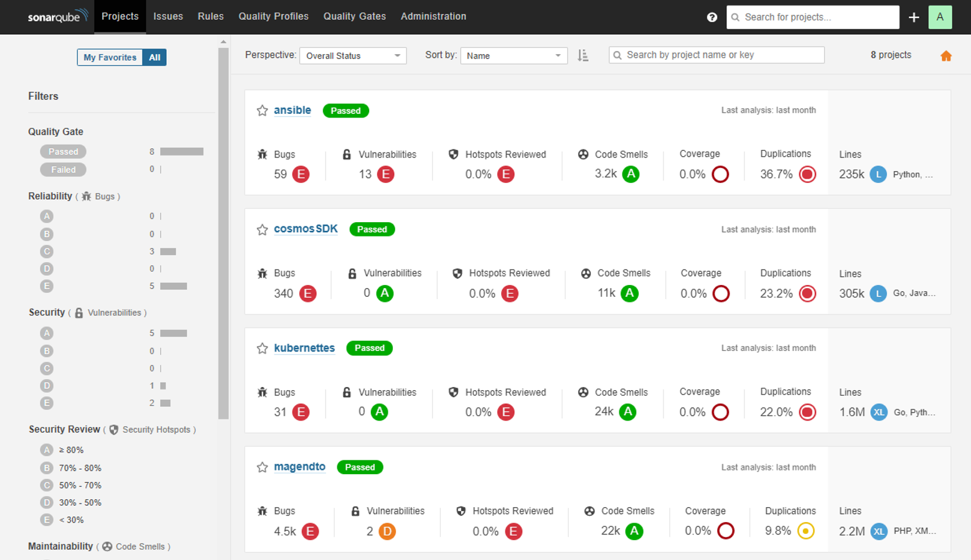Click the Bugs icon on the ansible project
The width and height of the screenshot is (971, 560).
[262, 154]
